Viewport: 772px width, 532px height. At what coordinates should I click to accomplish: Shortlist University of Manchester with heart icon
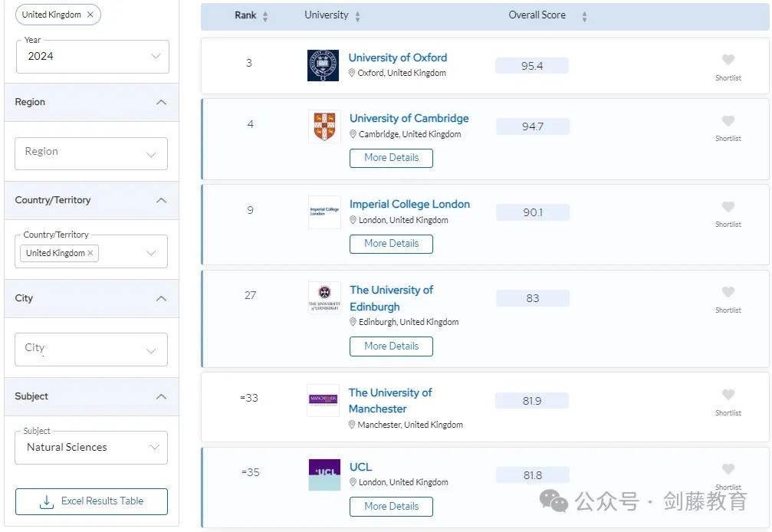click(x=728, y=394)
